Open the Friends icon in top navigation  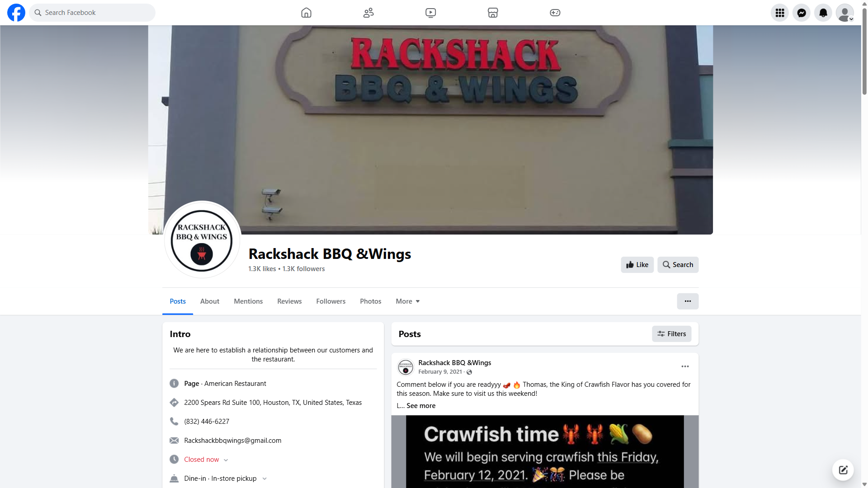[x=368, y=13]
